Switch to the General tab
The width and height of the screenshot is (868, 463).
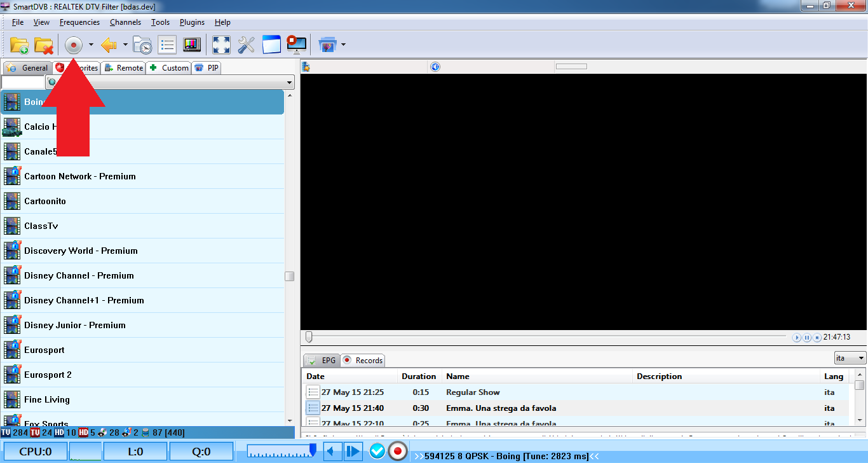coord(27,68)
